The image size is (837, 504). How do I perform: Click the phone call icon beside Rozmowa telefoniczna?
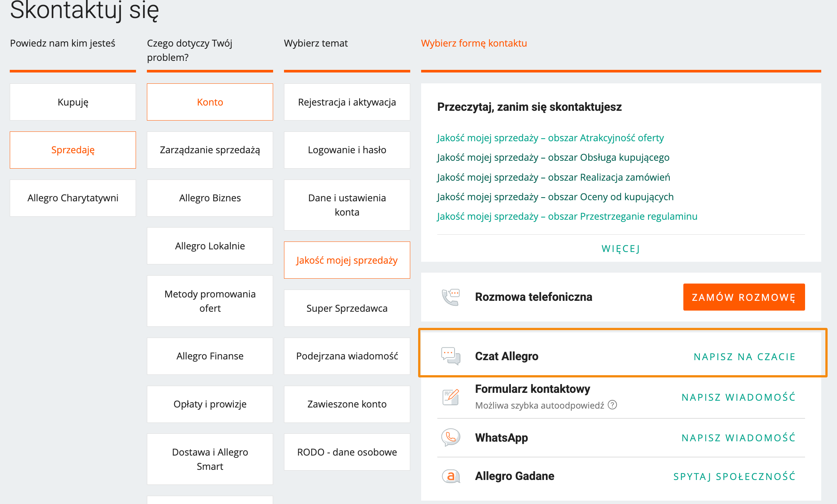451,297
